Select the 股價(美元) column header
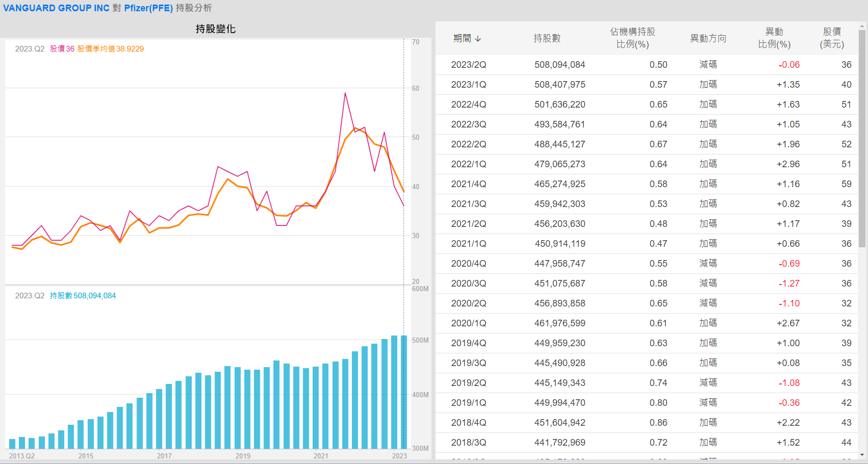This screenshot has width=868, height=464. tap(831, 38)
